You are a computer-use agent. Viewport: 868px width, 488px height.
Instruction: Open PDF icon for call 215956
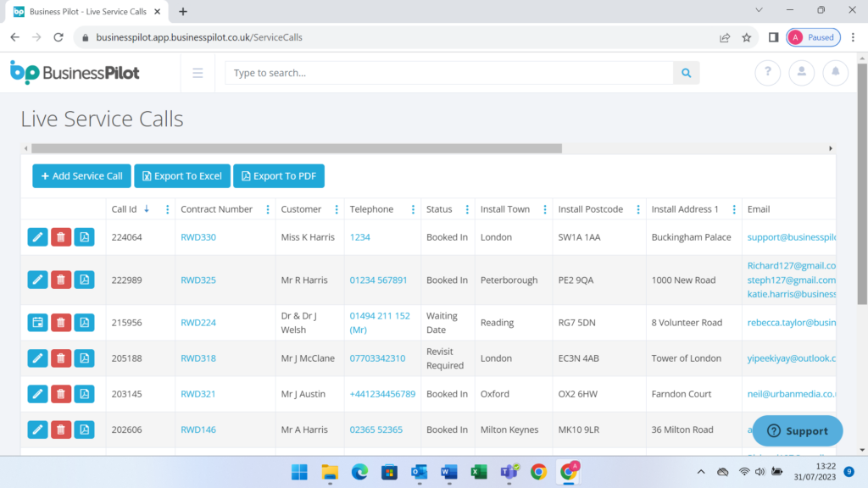pyautogui.click(x=84, y=322)
